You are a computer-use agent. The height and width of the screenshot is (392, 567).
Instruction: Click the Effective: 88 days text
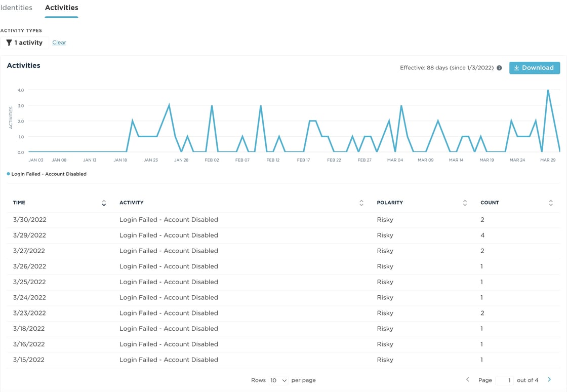(447, 68)
